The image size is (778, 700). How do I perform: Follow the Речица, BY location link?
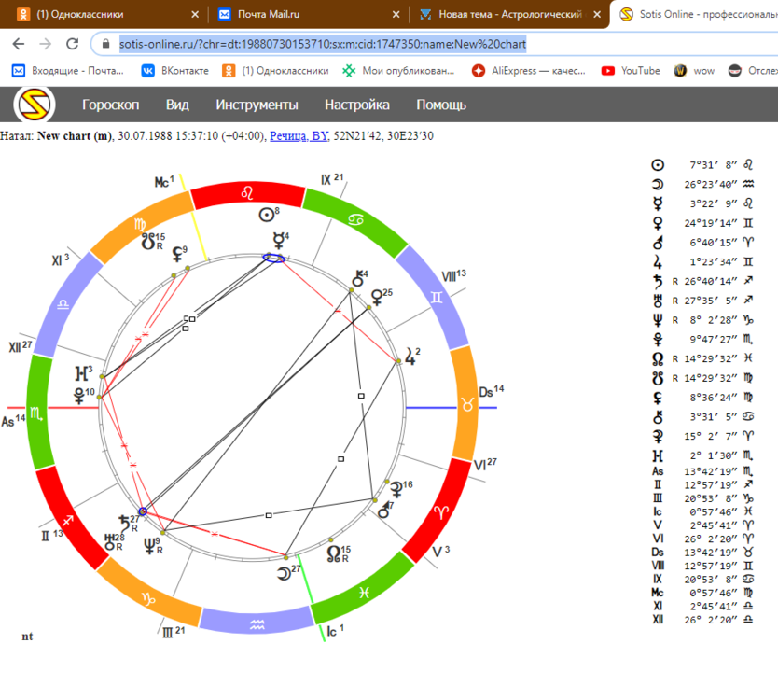[299, 136]
